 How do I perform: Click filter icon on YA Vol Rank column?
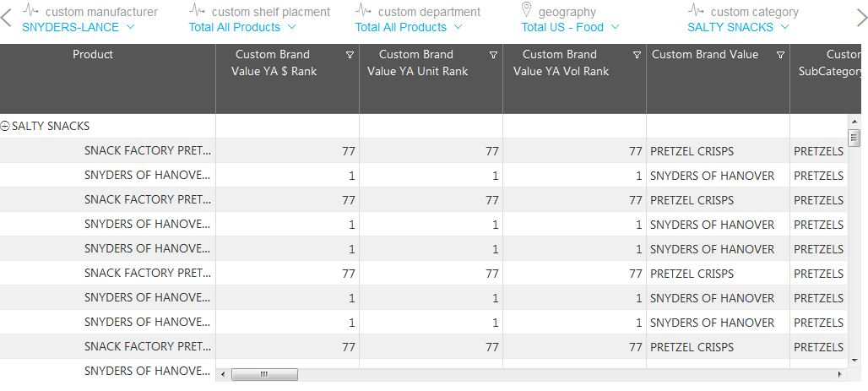[637, 55]
